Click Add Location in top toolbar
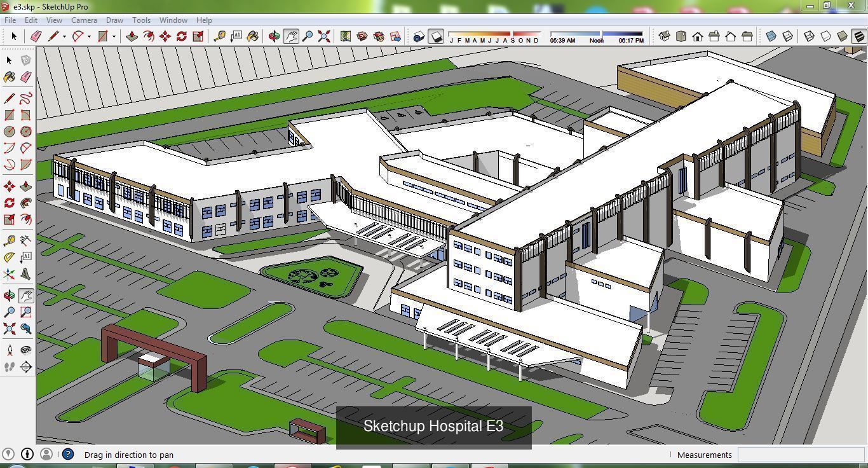Screen dimensions: 868x468 pyautogui.click(x=346, y=36)
